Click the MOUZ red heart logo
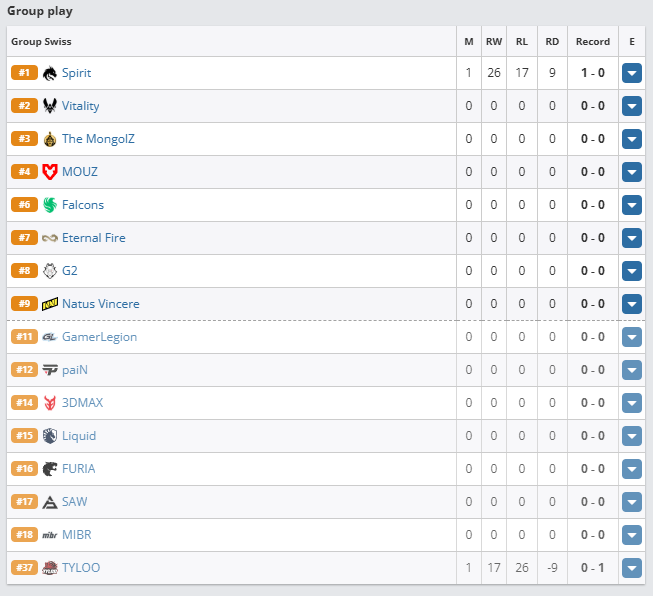Image resolution: width=653 pixels, height=596 pixels. 50,172
